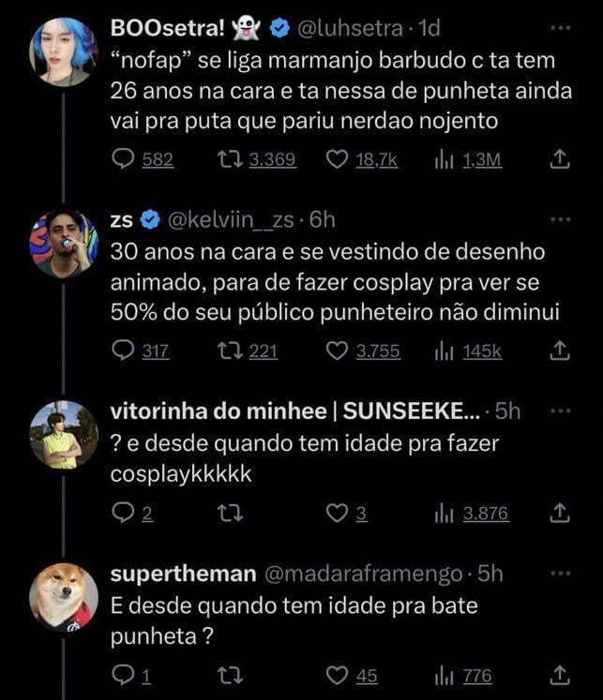Open more options on BOOsetra's tweet
603x700 pixels.
coord(559,28)
